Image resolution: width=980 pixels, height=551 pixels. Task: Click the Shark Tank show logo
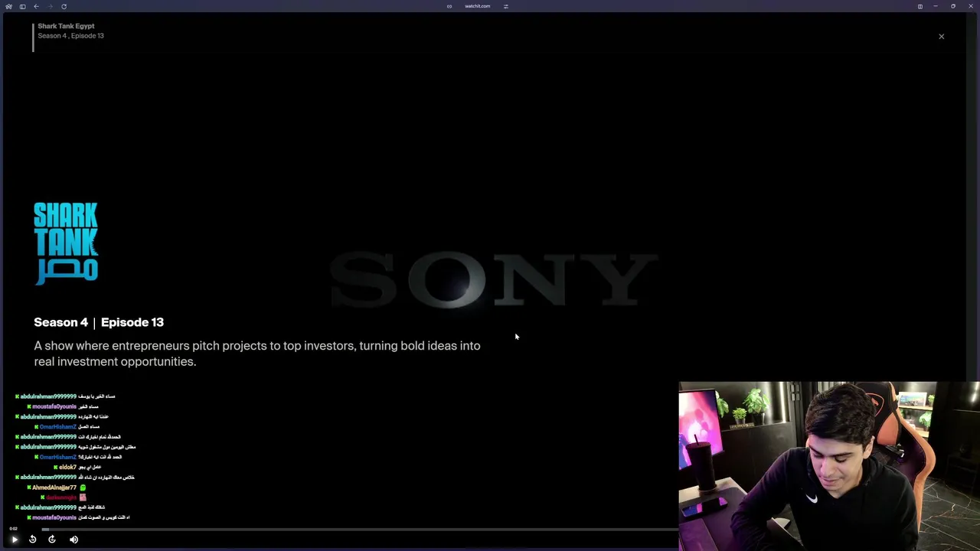(66, 243)
